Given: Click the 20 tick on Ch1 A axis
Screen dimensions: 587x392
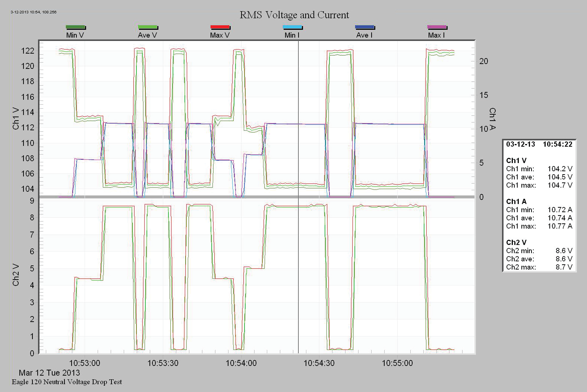Looking at the screenshot, I should 483,61.
